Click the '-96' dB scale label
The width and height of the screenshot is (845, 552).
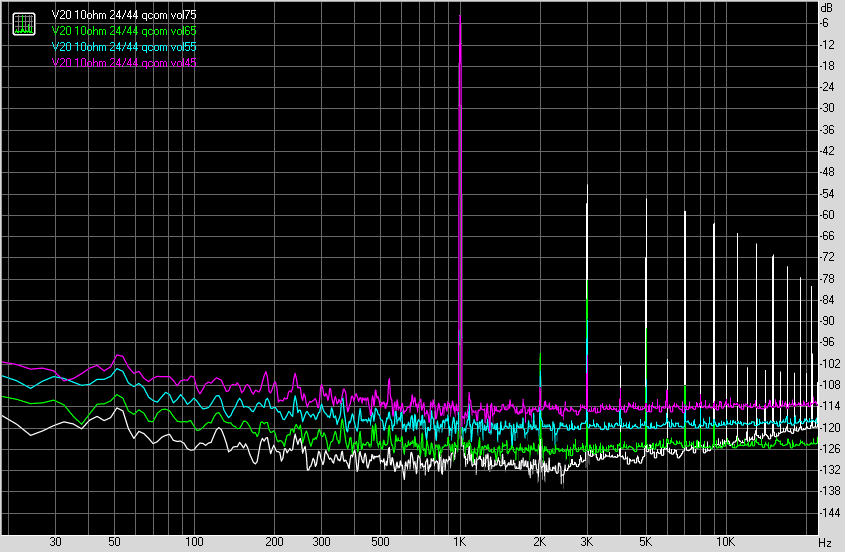(827, 342)
